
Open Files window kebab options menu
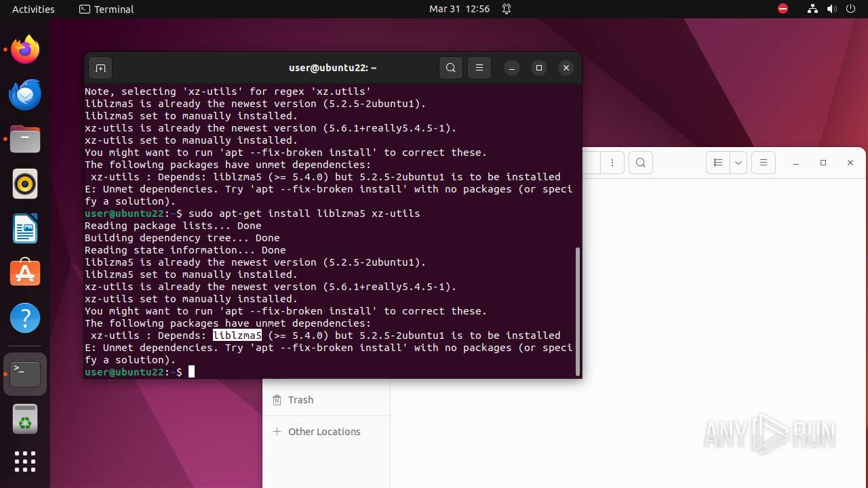612,163
